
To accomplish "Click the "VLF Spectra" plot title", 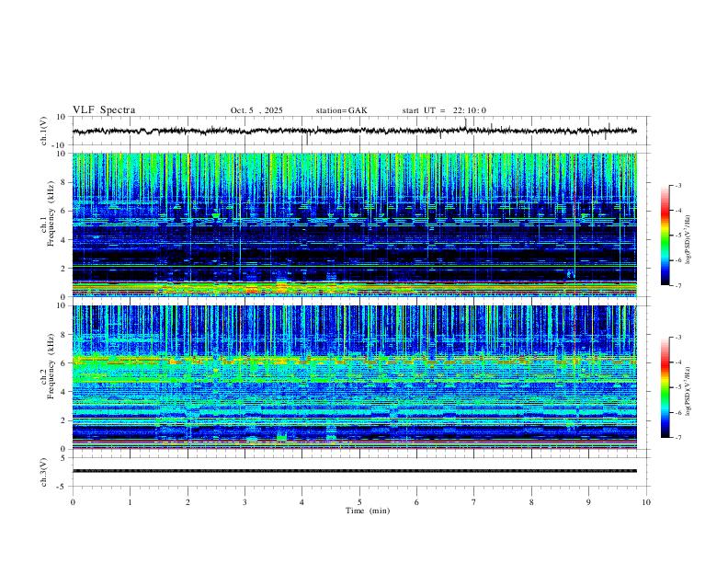I will point(104,110).
